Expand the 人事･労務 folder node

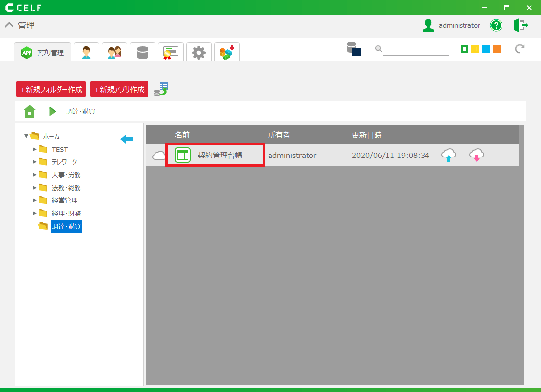pyautogui.click(x=35, y=175)
